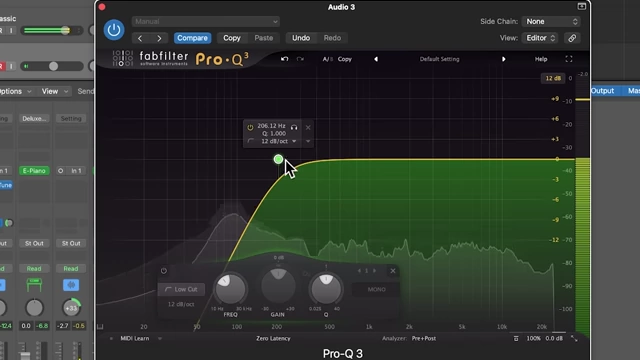
Task: Go to next preset with right chevron
Action: 159,38
